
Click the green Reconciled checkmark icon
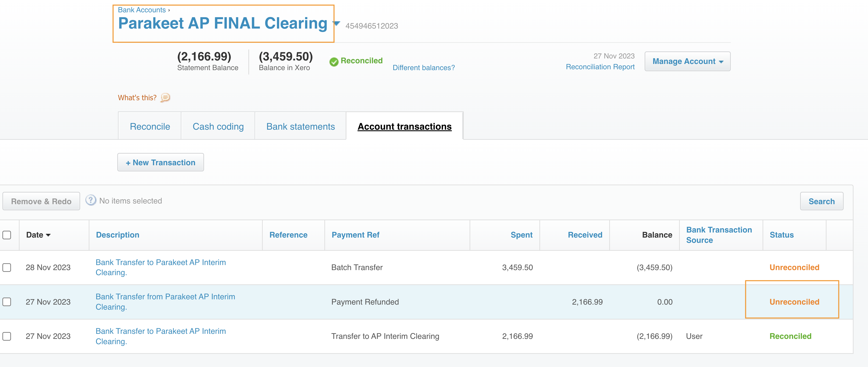pyautogui.click(x=334, y=62)
